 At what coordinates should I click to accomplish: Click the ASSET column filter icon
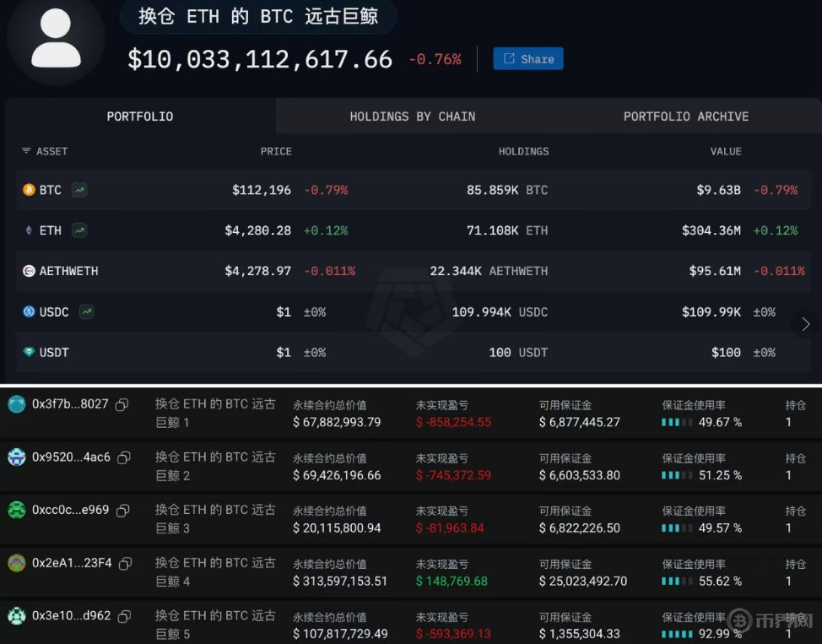pos(26,151)
